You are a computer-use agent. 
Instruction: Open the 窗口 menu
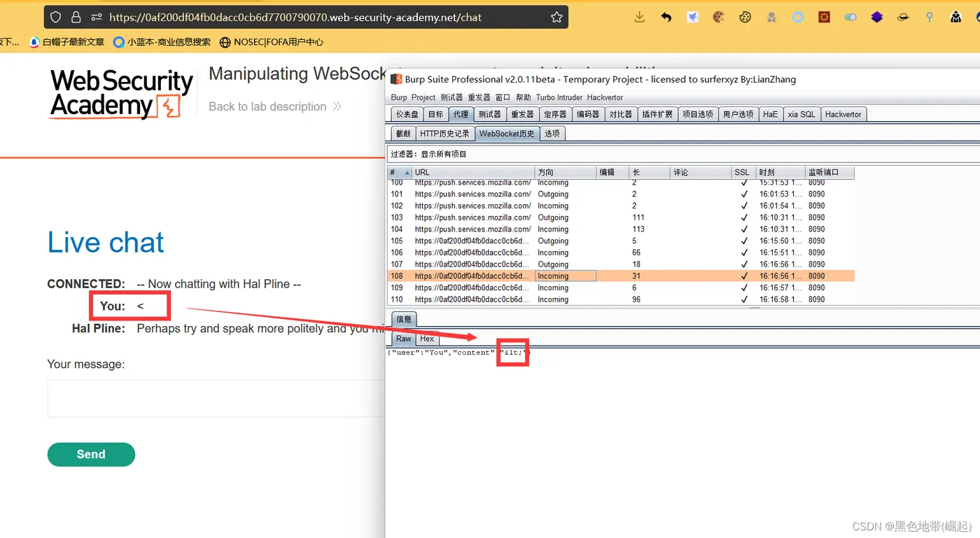(x=503, y=97)
